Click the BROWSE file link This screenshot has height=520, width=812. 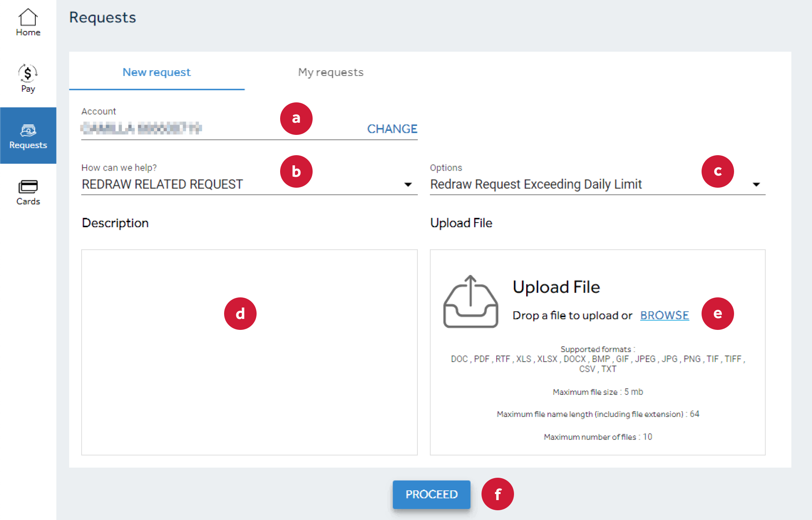click(664, 315)
